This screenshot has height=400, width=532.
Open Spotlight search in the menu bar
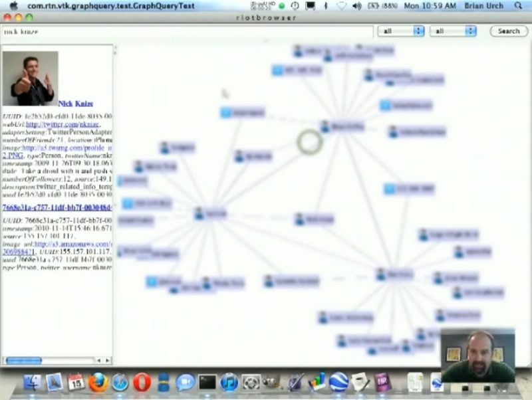pyautogui.click(x=518, y=5)
